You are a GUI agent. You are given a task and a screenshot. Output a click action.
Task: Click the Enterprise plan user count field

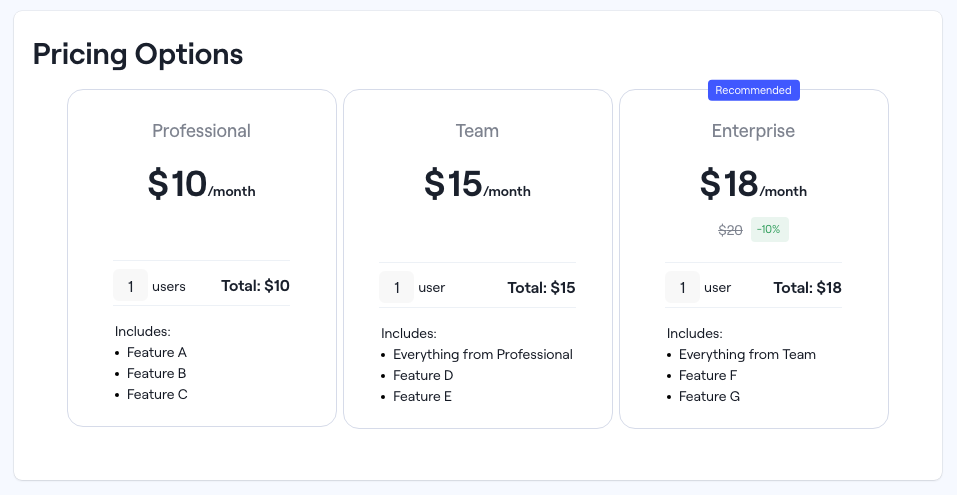click(x=682, y=288)
